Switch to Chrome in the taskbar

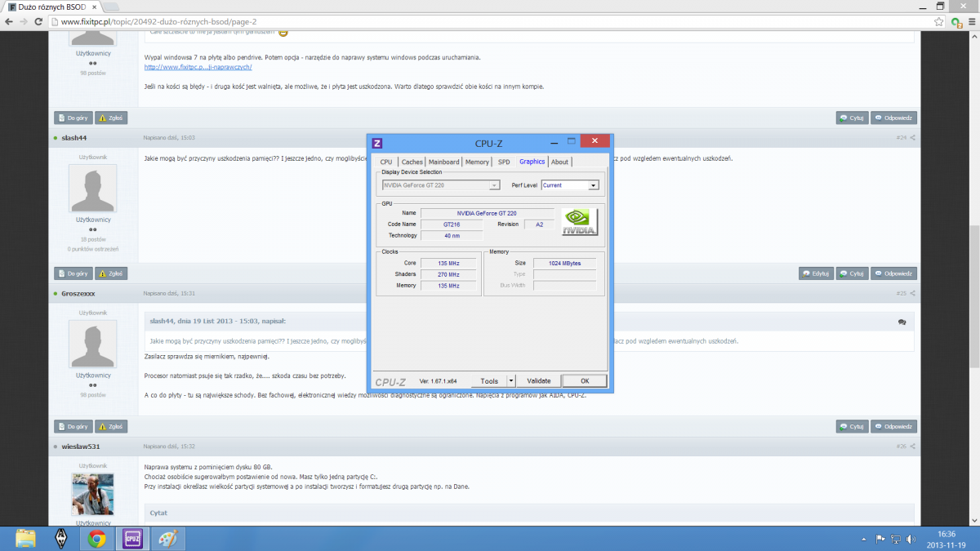[97, 539]
